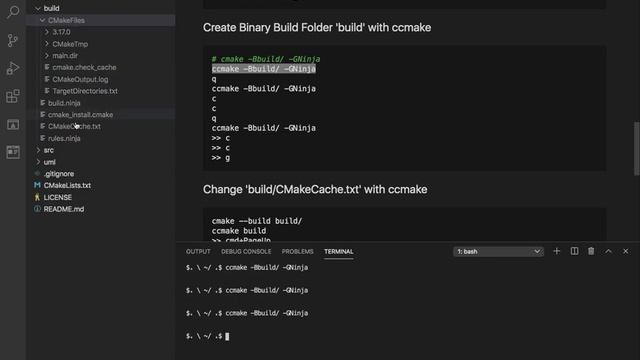Screen dimensions: 640x360
Task: Select the TERMINAL tab
Action: click(339, 251)
